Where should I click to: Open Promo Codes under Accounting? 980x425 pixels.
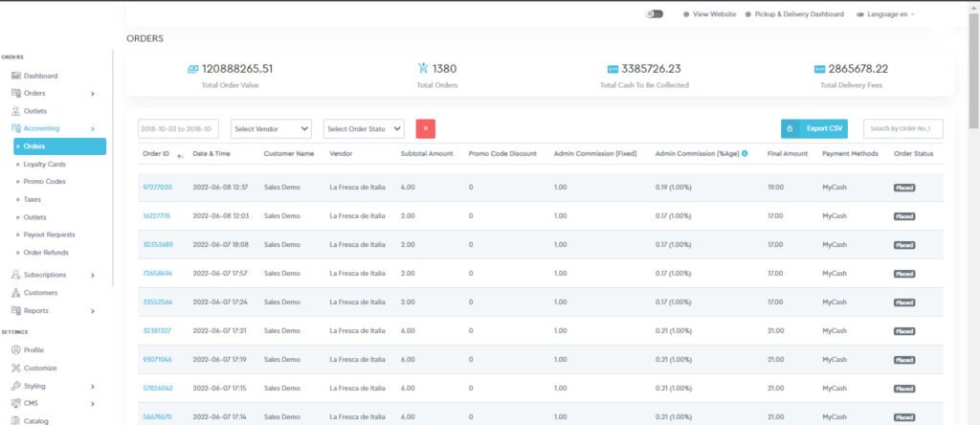(x=44, y=182)
